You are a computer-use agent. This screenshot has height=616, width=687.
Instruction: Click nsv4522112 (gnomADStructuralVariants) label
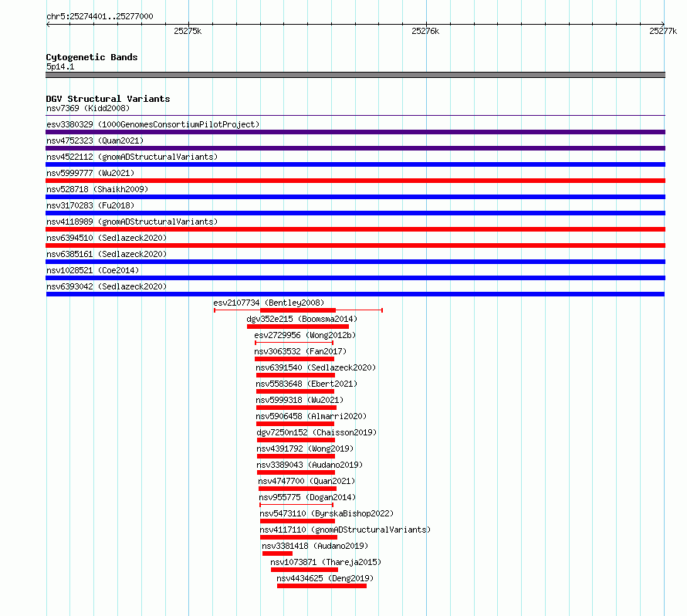point(132,157)
